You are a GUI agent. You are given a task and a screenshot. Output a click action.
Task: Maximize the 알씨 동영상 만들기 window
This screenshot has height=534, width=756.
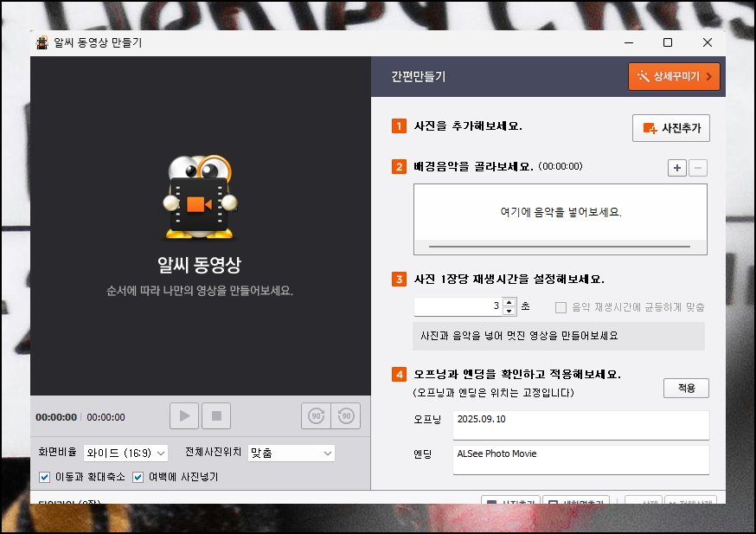tap(668, 42)
